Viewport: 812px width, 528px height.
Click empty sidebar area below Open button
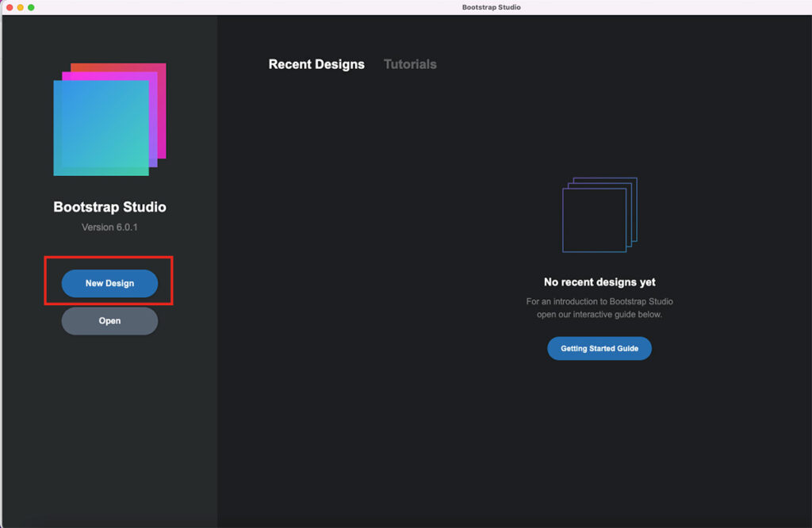[x=109, y=428]
